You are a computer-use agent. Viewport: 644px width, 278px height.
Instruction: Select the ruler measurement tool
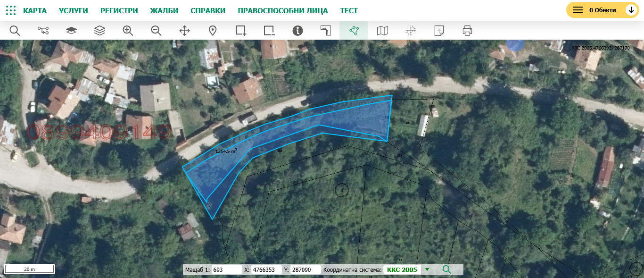(x=326, y=31)
